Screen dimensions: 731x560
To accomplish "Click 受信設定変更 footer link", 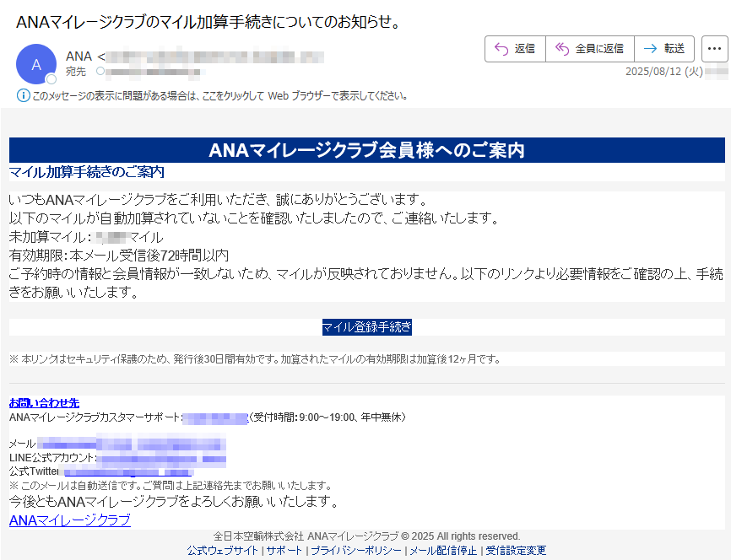I will point(516,550).
